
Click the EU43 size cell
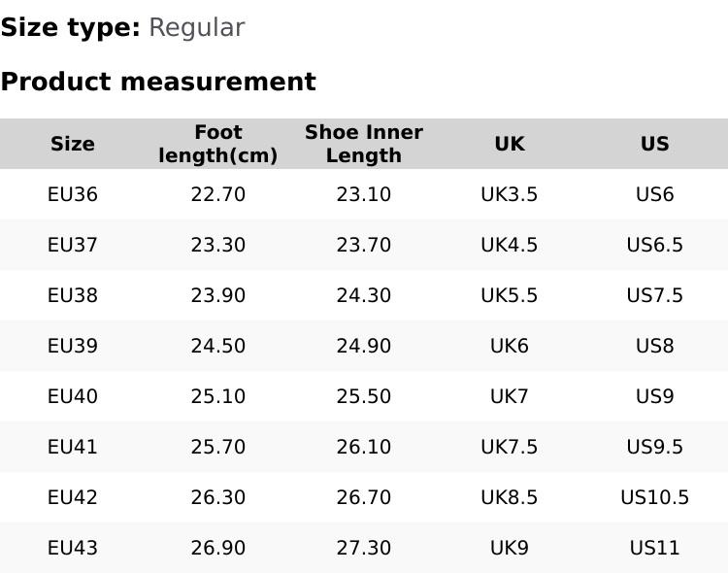click(x=73, y=548)
